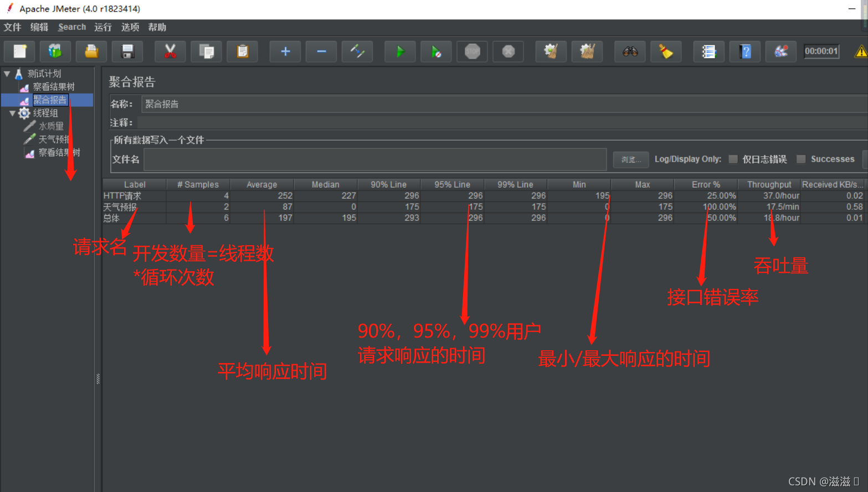Open the 选项 menu

point(130,27)
